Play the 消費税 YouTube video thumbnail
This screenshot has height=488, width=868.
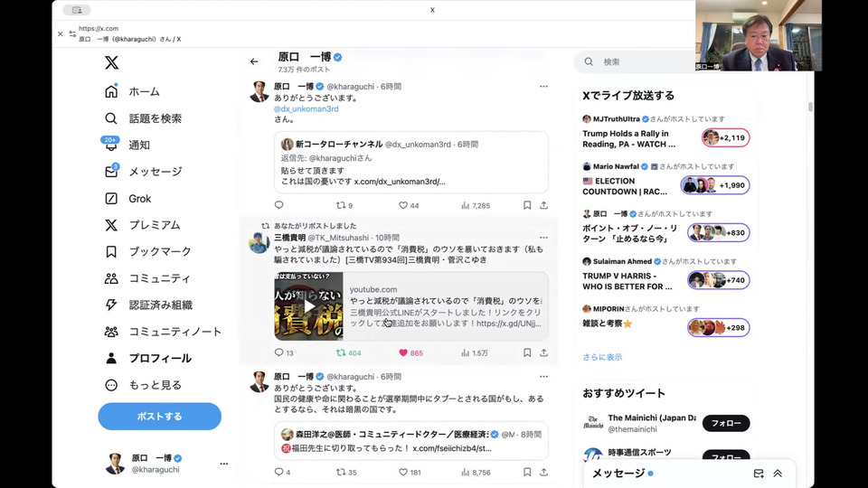point(309,306)
